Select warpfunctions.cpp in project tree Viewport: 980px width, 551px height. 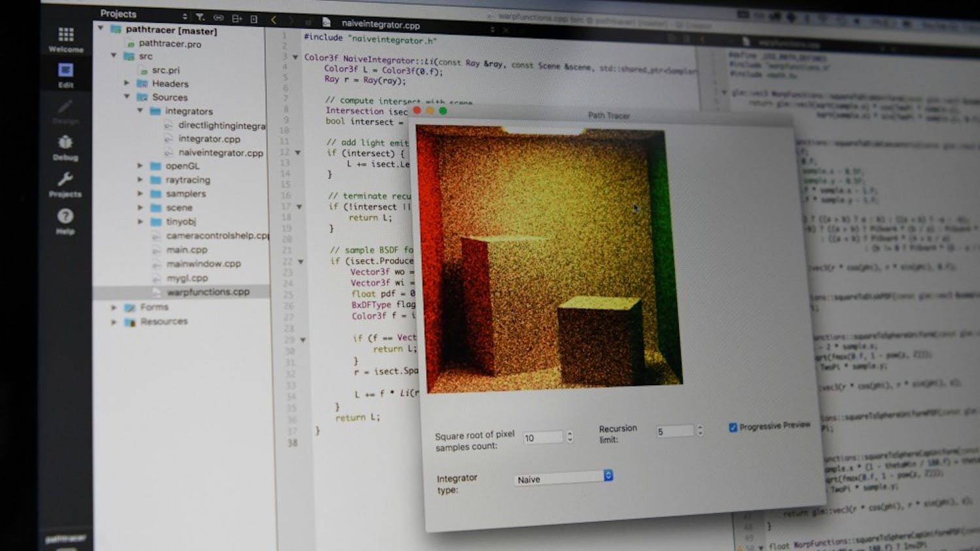(x=208, y=292)
